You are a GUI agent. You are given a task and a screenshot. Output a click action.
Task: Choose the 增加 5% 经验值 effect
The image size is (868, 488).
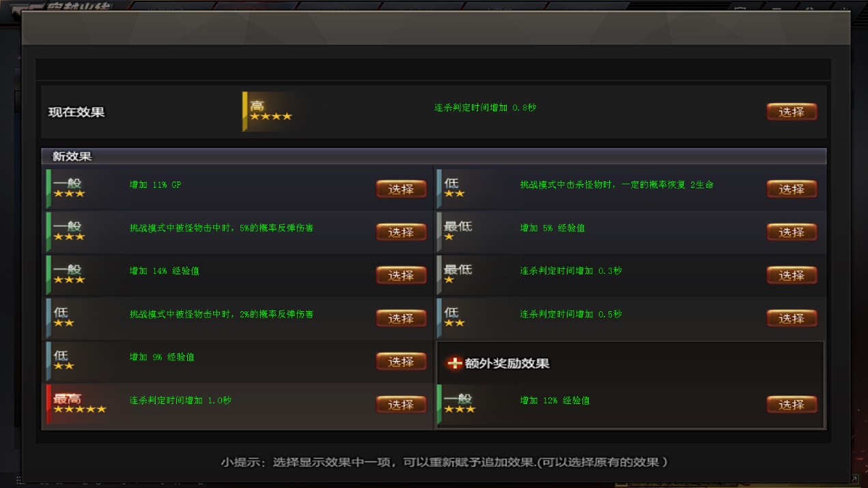tap(792, 232)
